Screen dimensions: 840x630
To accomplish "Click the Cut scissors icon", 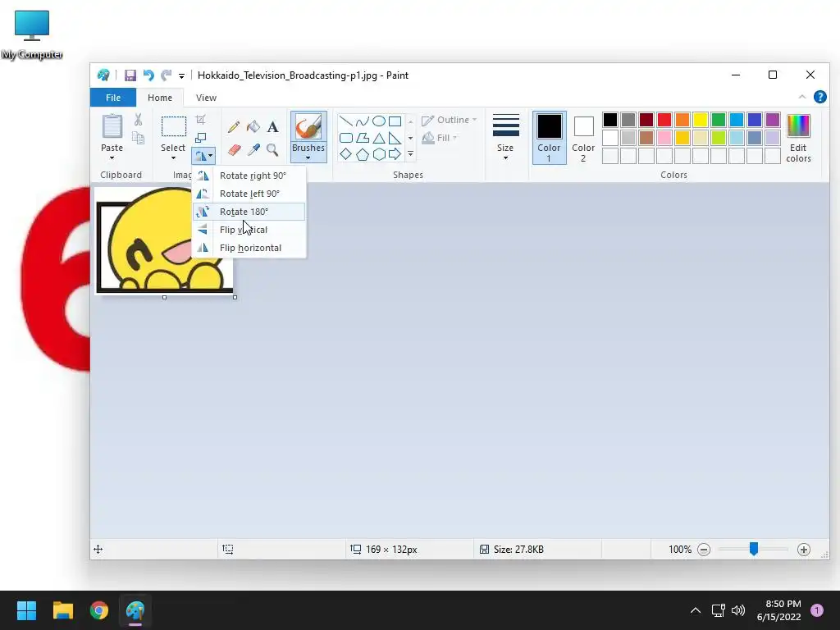I will [138, 120].
